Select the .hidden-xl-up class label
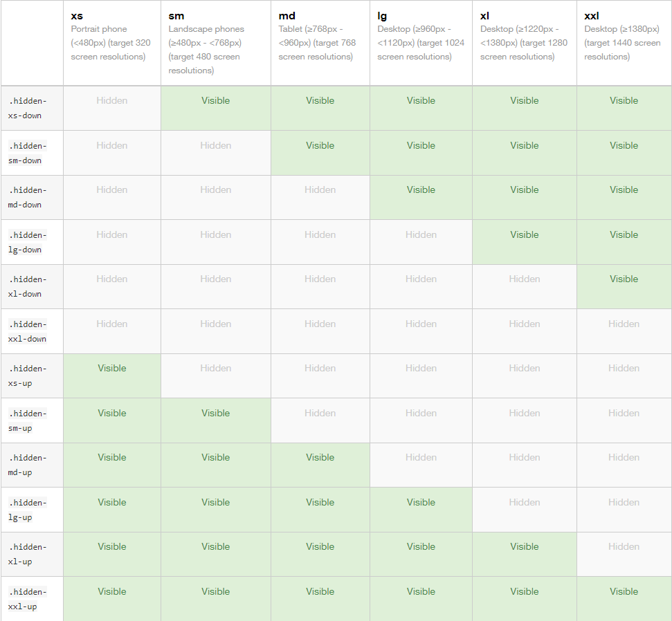The height and width of the screenshot is (621, 672). (28, 554)
